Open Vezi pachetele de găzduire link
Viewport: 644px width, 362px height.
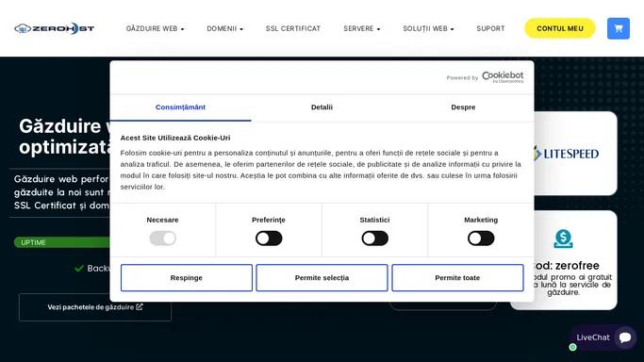click(95, 307)
